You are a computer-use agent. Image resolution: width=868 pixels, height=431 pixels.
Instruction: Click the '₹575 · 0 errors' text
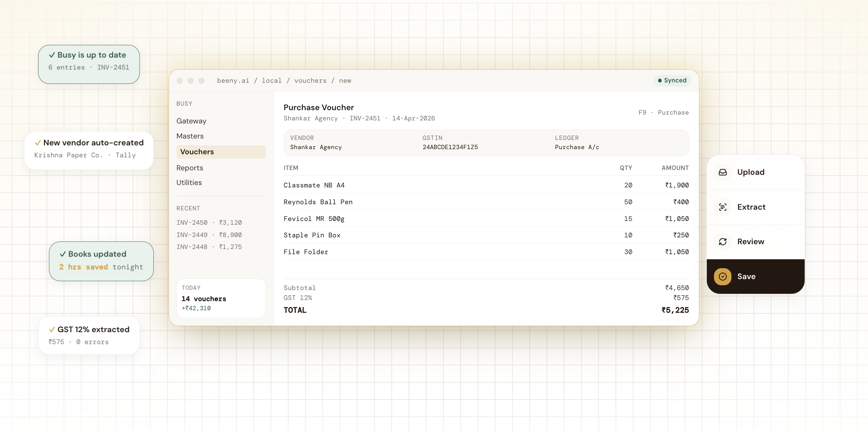[78, 342]
